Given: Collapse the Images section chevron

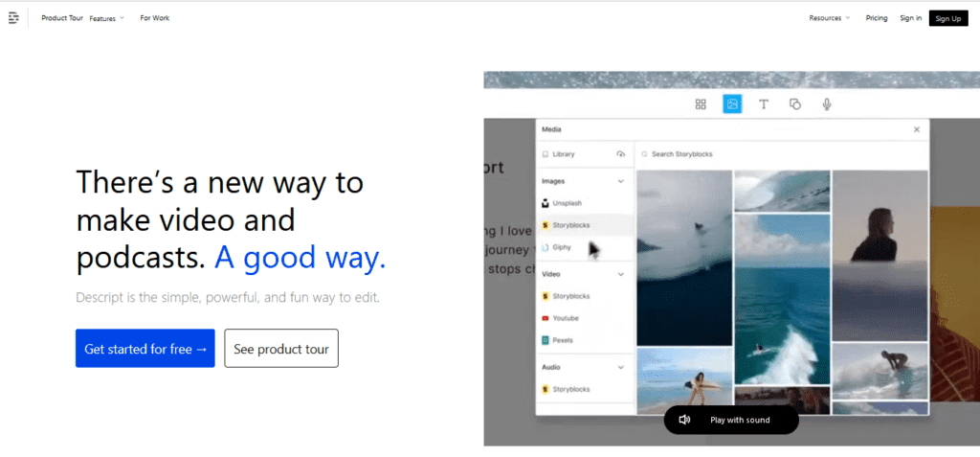Looking at the screenshot, I should tap(620, 181).
